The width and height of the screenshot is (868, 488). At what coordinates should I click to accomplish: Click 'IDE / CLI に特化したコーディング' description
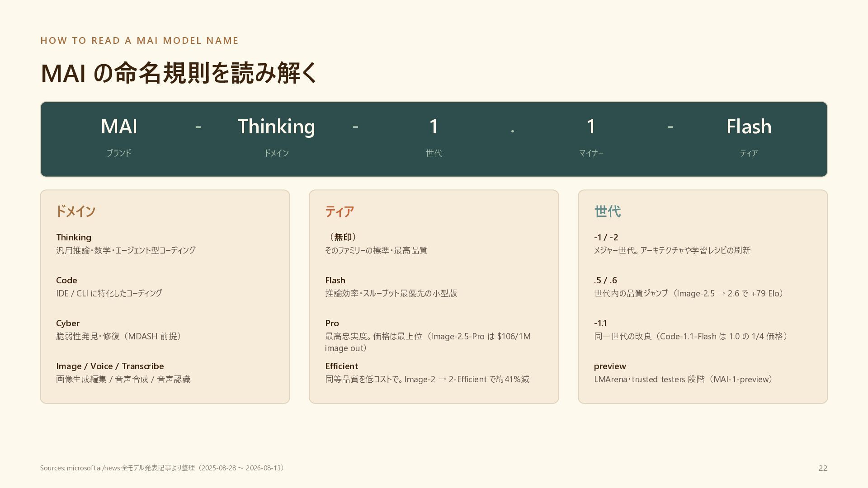click(x=109, y=293)
